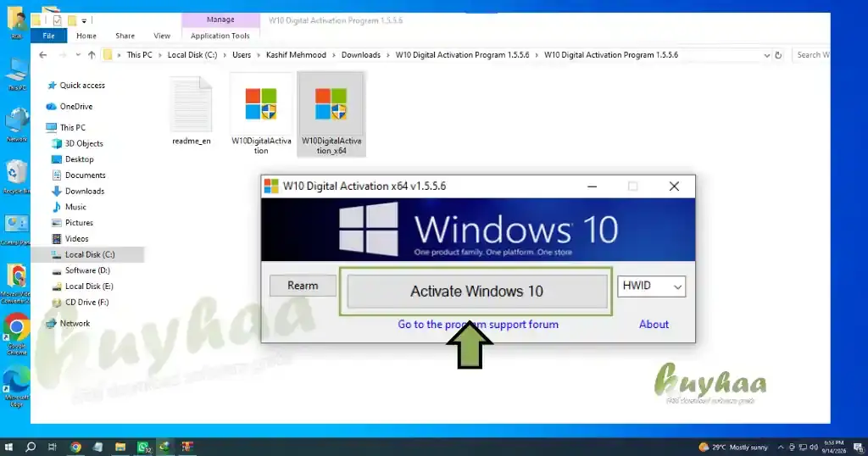Refresh the Explorer folder view
The width and height of the screenshot is (868, 456).
point(778,55)
